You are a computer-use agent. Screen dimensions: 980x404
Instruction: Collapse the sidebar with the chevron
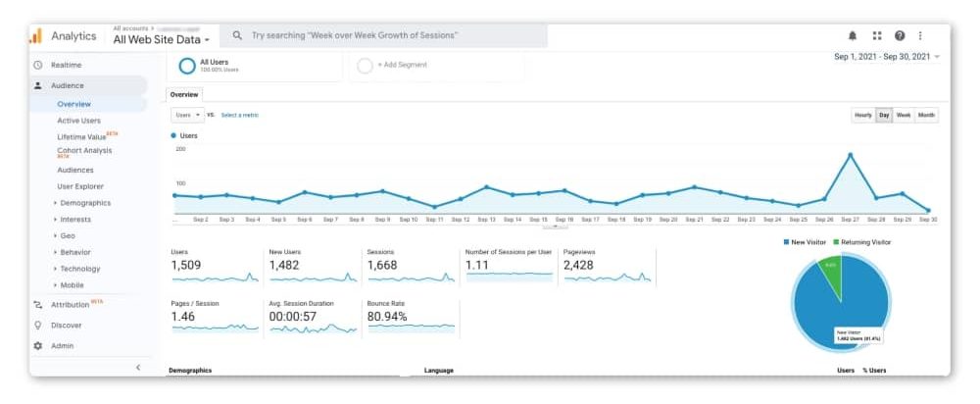[138, 368]
